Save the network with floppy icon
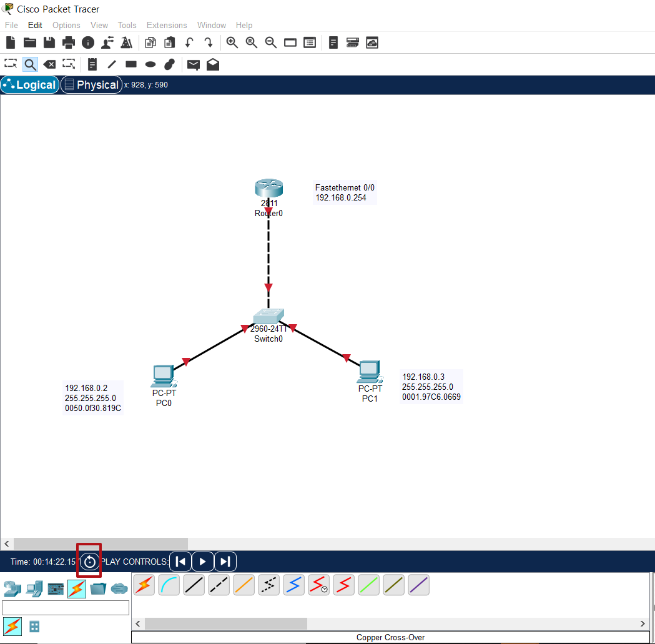655x644 pixels. (49, 42)
